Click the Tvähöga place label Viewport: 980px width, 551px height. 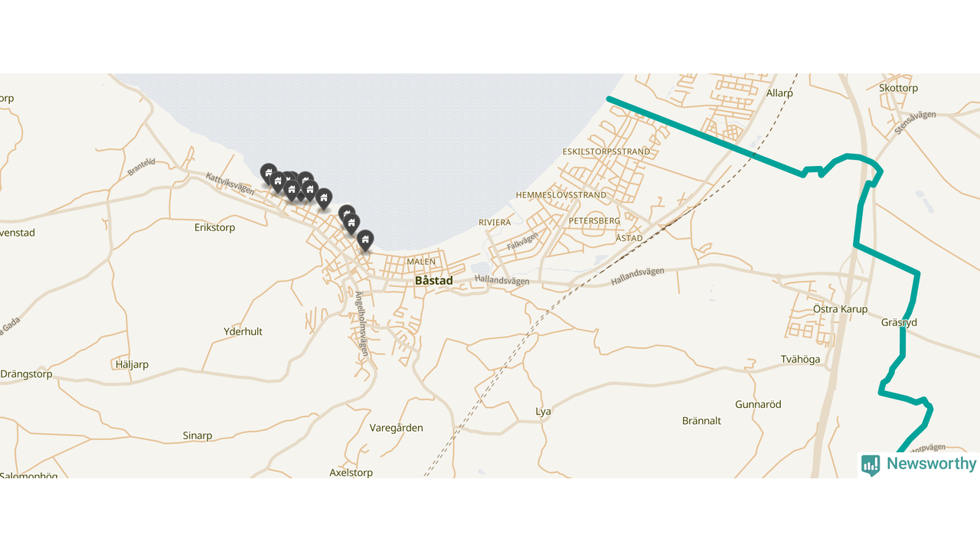(x=800, y=360)
